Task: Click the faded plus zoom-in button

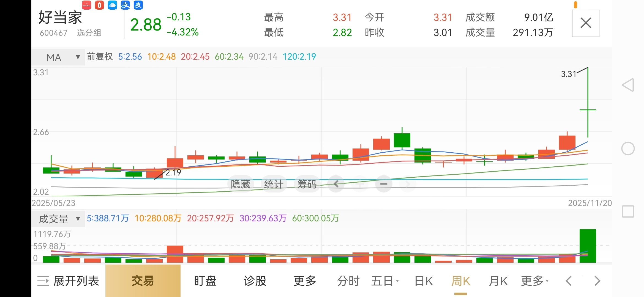Action: (360, 184)
